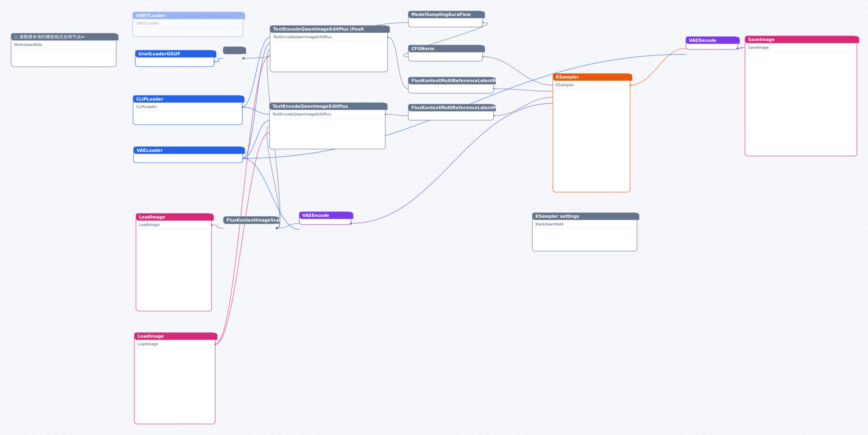Select the orange KSampler node title bar
The width and height of the screenshot is (868, 435).
592,77
